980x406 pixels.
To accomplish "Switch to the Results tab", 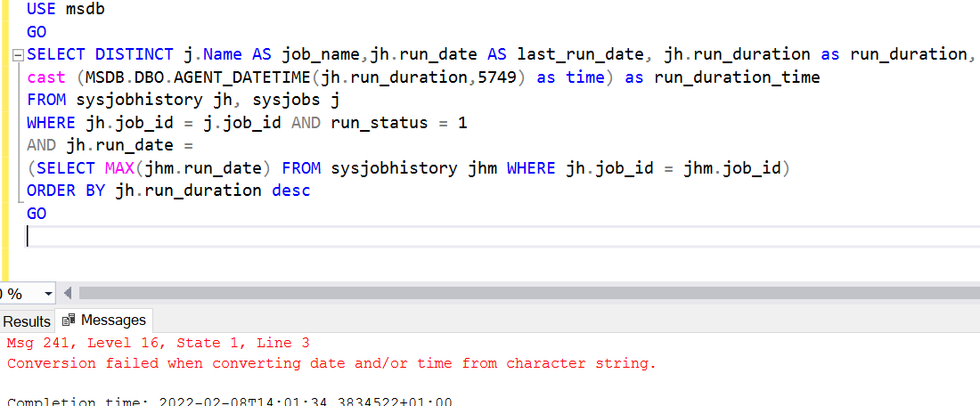I will (27, 321).
